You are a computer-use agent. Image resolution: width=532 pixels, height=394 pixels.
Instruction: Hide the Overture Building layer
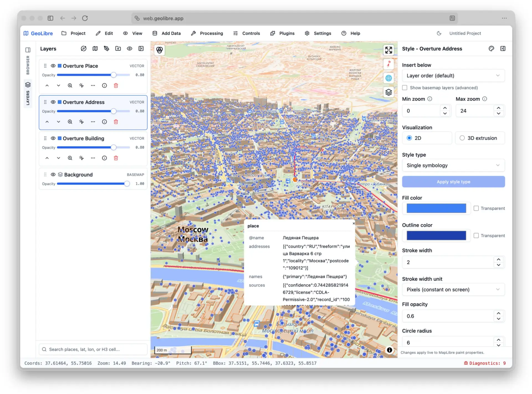pyautogui.click(x=53, y=138)
